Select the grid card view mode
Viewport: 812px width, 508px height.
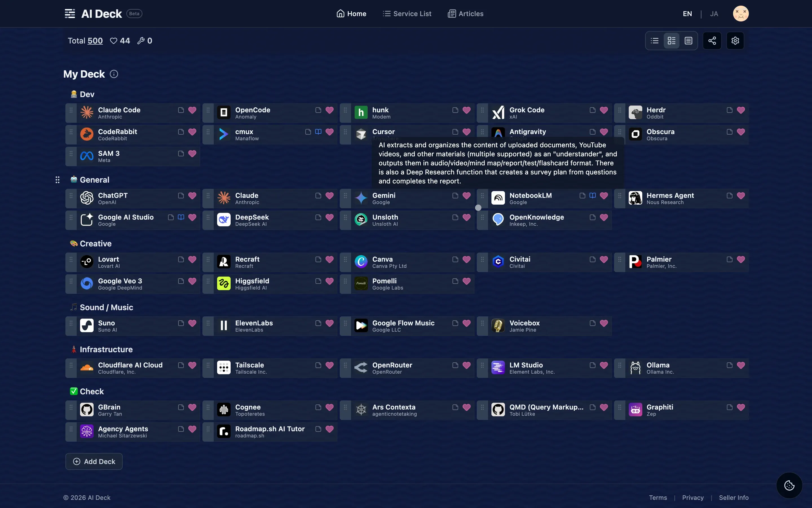(671, 41)
